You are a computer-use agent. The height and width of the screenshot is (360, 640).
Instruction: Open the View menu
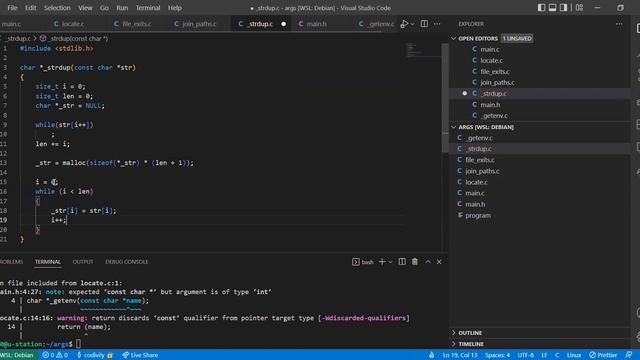tap(85, 8)
